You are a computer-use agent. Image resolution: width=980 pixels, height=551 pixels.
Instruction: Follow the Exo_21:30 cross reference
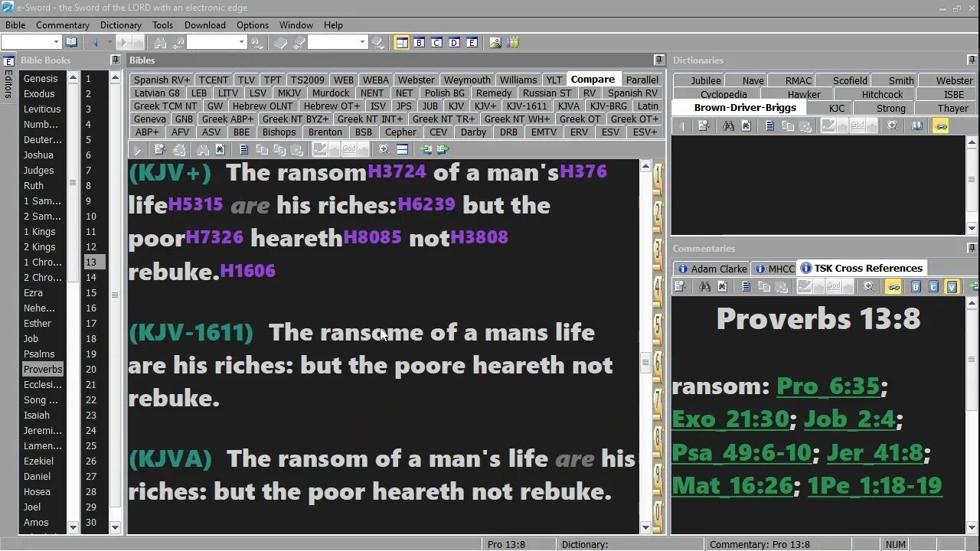[x=730, y=419]
